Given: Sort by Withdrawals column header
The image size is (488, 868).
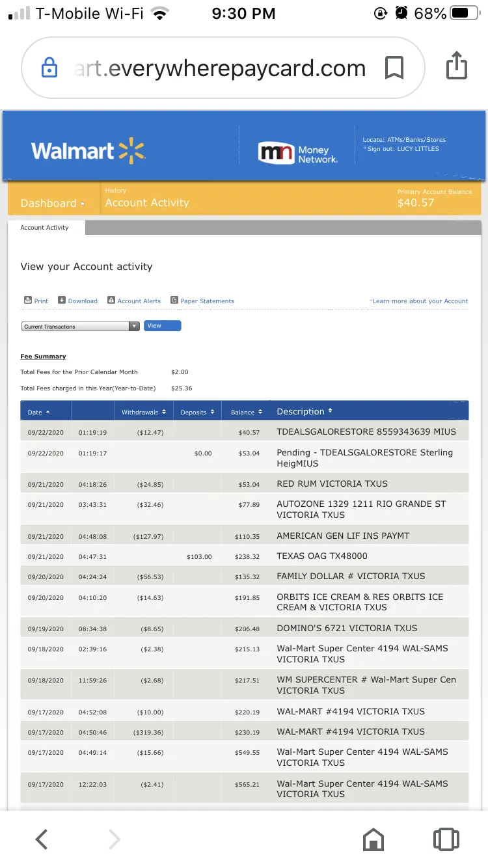Looking at the screenshot, I should coord(143,413).
